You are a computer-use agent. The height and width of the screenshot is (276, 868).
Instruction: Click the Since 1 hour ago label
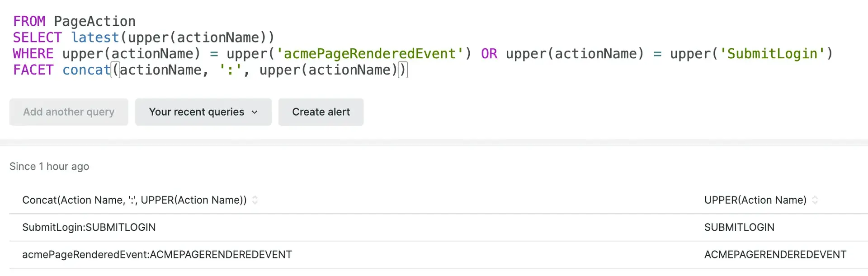[x=49, y=167]
